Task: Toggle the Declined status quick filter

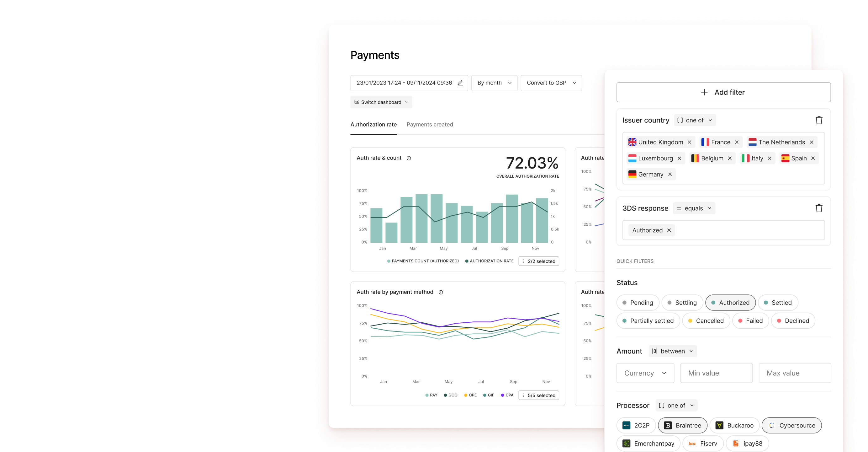Action: coord(793,321)
